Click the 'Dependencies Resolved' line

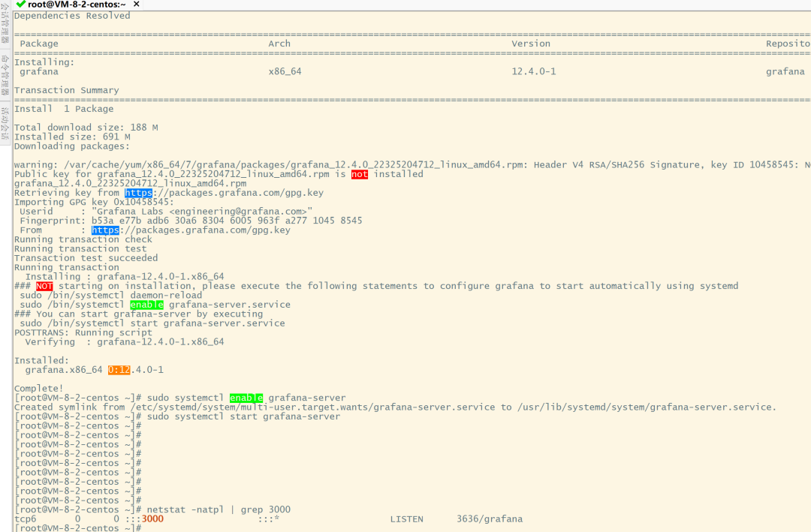72,16
